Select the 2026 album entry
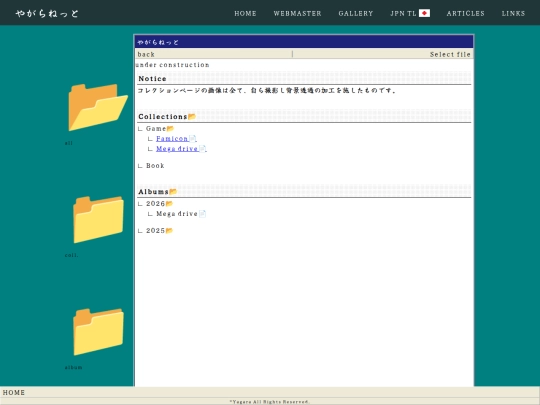540x405 pixels. pos(155,204)
